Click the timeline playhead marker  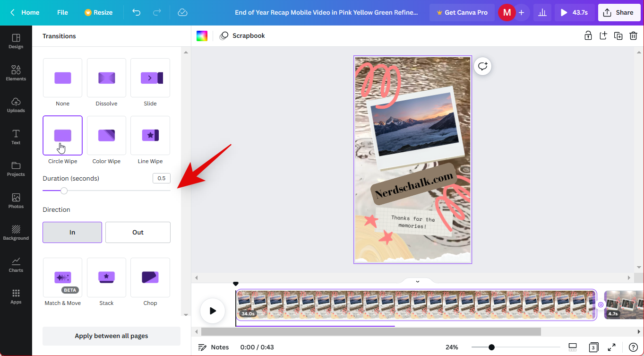pyautogui.click(x=236, y=284)
